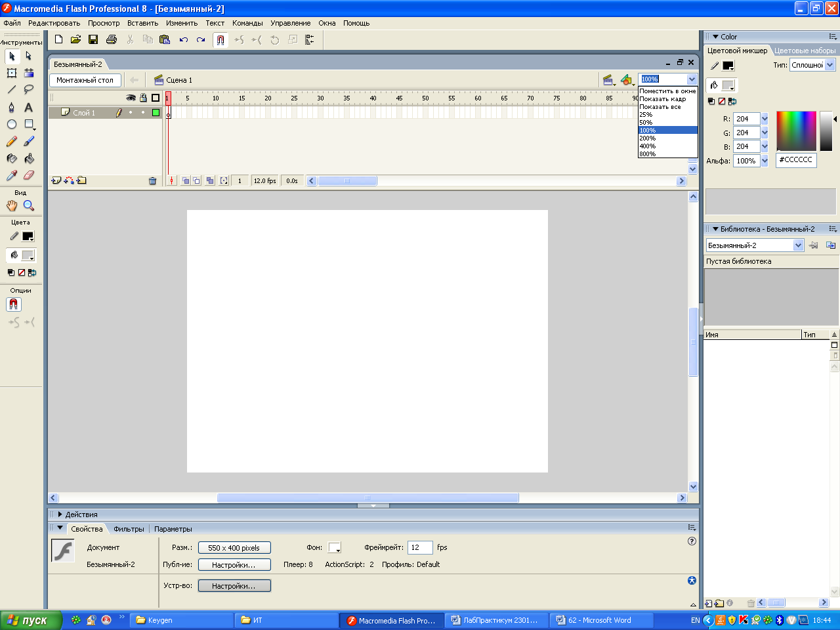Select the Text tool
The width and height of the screenshot is (840, 630).
29,107
